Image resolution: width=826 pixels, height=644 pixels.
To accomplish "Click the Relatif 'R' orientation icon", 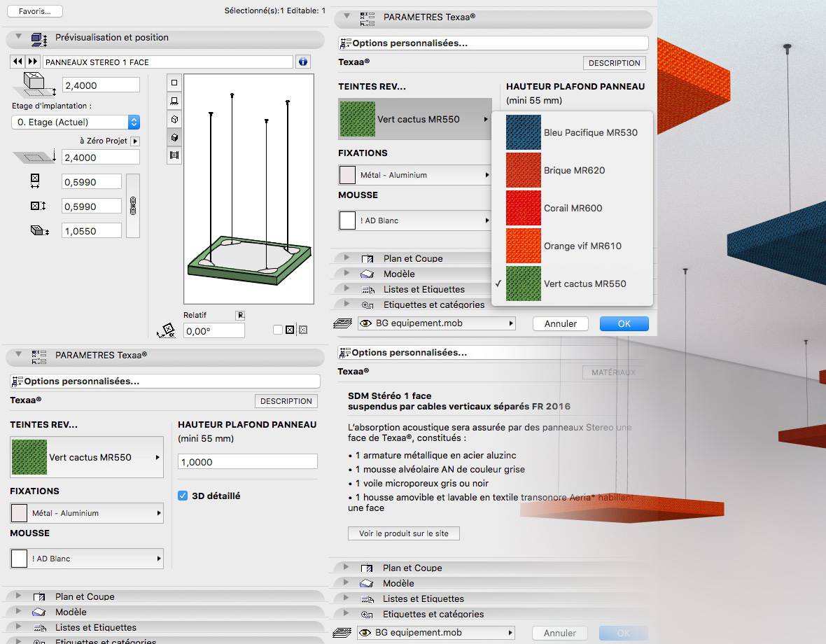I will point(240,316).
